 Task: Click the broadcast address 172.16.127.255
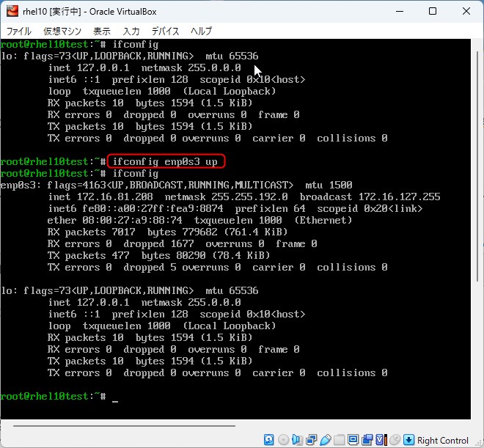click(x=399, y=197)
